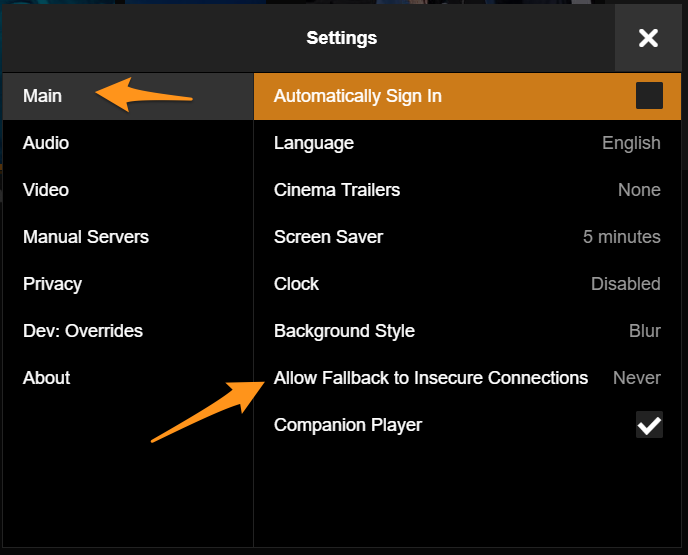Image resolution: width=688 pixels, height=555 pixels.
Task: Open the About section
Action: tap(46, 378)
